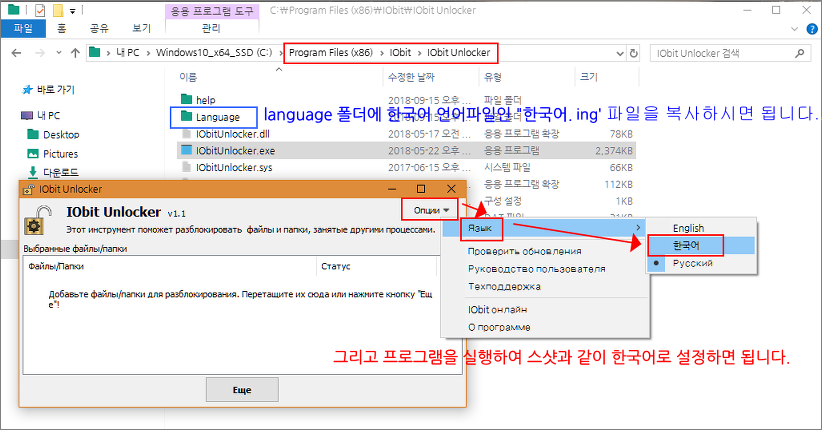Image resolution: width=822 pixels, height=430 pixels.
Task: Open the 파일 ribbon tab
Action: click(x=23, y=28)
